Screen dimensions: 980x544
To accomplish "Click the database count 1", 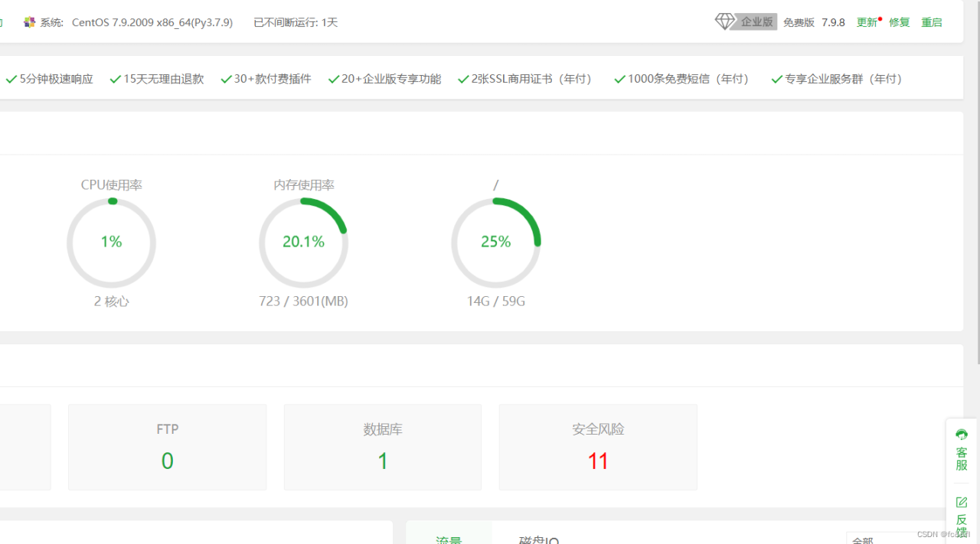I will [x=383, y=461].
